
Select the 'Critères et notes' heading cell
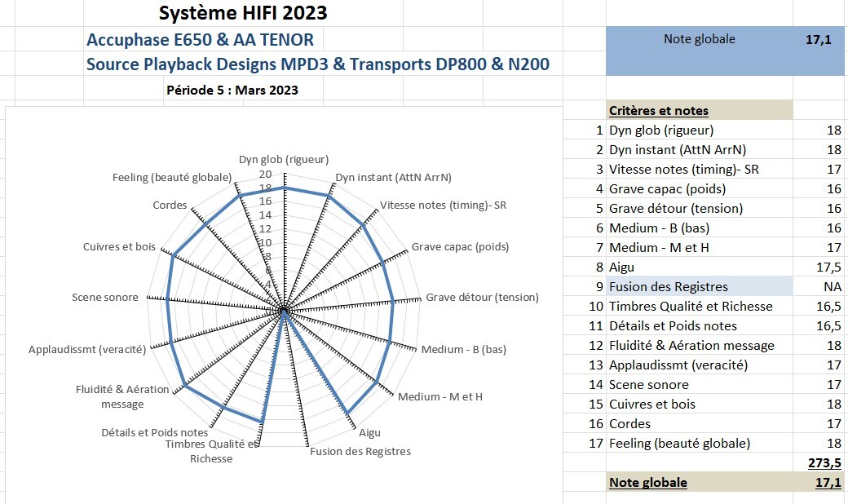[x=700, y=110]
